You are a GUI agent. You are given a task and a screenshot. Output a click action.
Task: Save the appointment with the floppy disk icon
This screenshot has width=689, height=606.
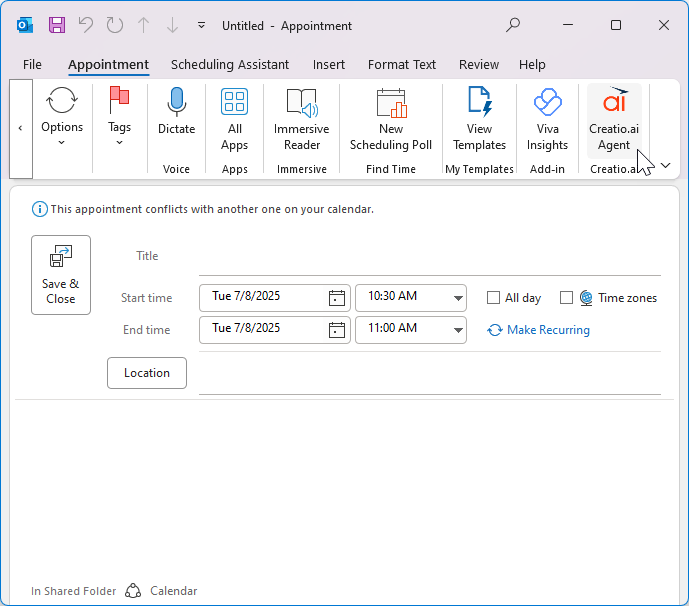[57, 25]
